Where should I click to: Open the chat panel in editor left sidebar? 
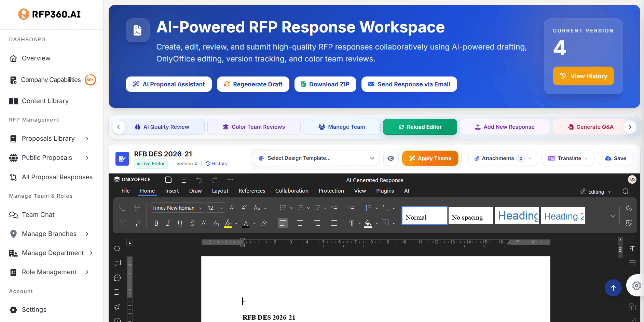tap(117, 278)
